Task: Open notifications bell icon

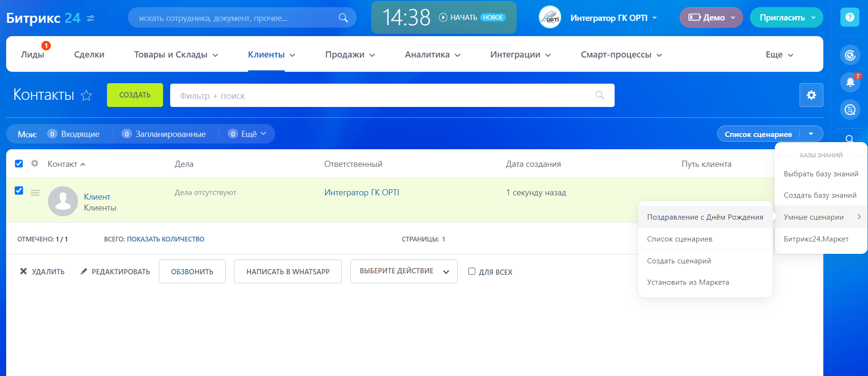Action: [850, 83]
